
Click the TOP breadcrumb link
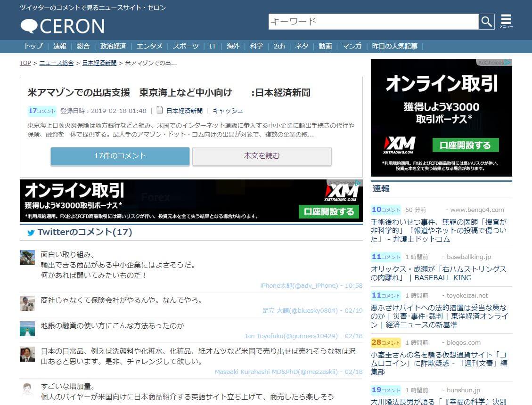25,63
